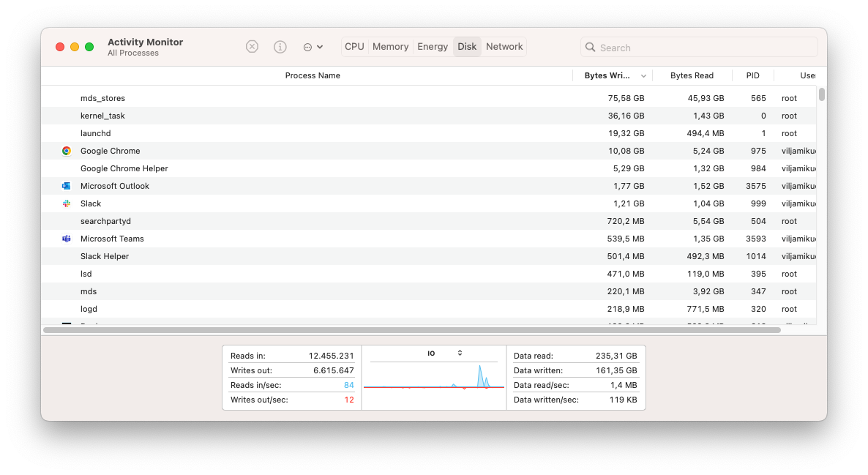The image size is (868, 475).
Task: Click the vertical scrollbar thumb
Action: click(x=822, y=94)
